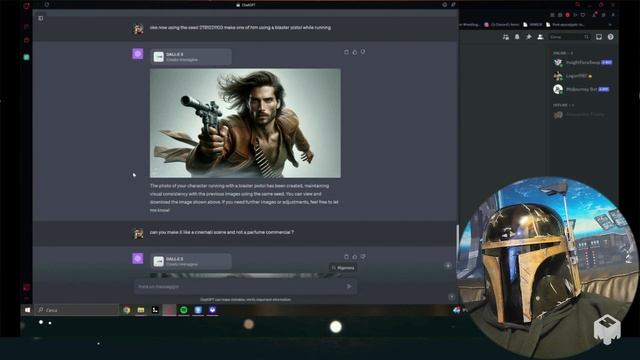This screenshot has width=640, height=360.
Task: Select the InsightFaceSwap bot member
Action: pos(582,62)
